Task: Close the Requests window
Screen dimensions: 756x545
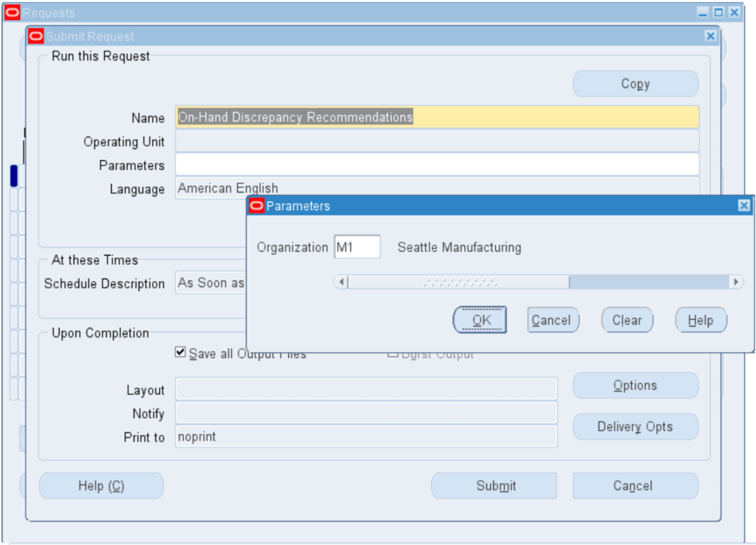Action: tap(734, 12)
